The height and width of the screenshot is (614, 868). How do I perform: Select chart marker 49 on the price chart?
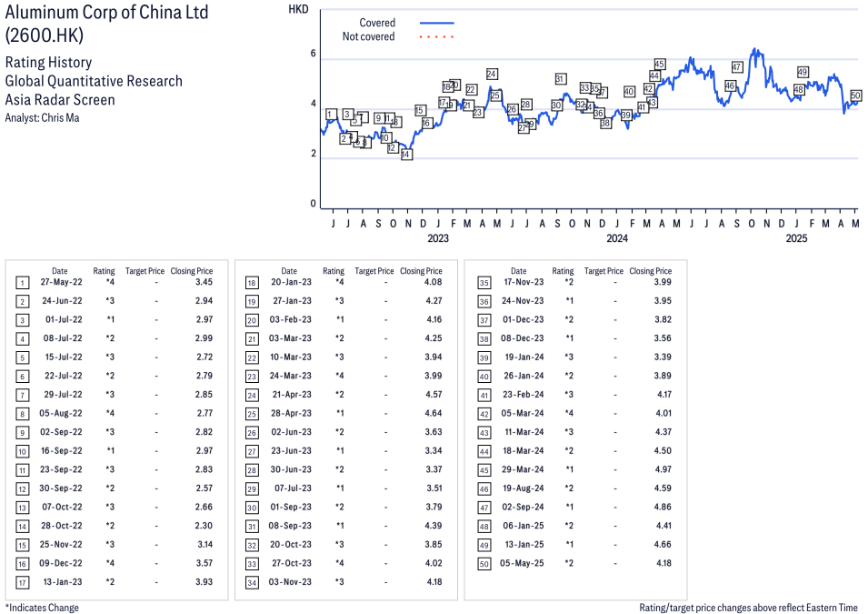(x=803, y=72)
